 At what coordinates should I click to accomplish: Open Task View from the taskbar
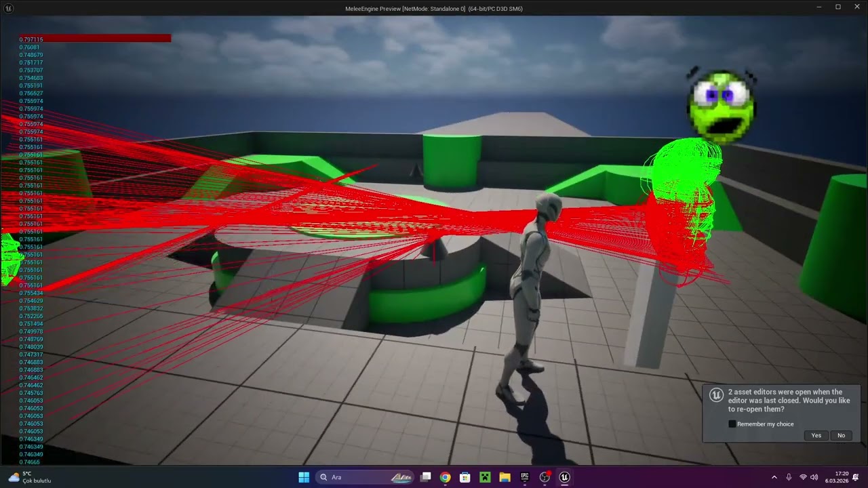click(426, 477)
